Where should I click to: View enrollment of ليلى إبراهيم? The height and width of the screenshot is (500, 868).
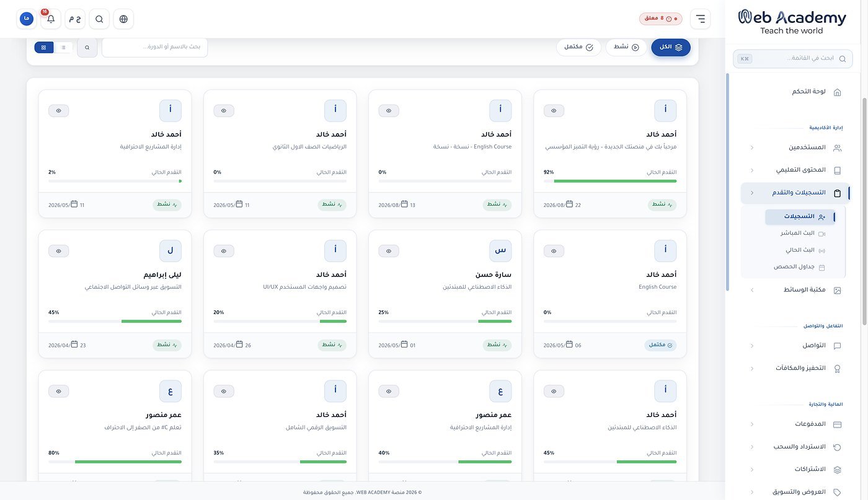pos(59,251)
